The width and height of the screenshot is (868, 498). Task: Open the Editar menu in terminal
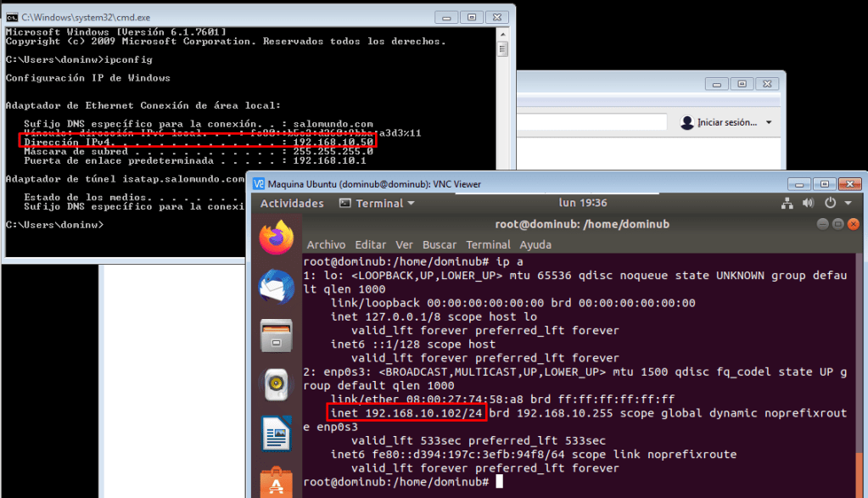tap(370, 244)
